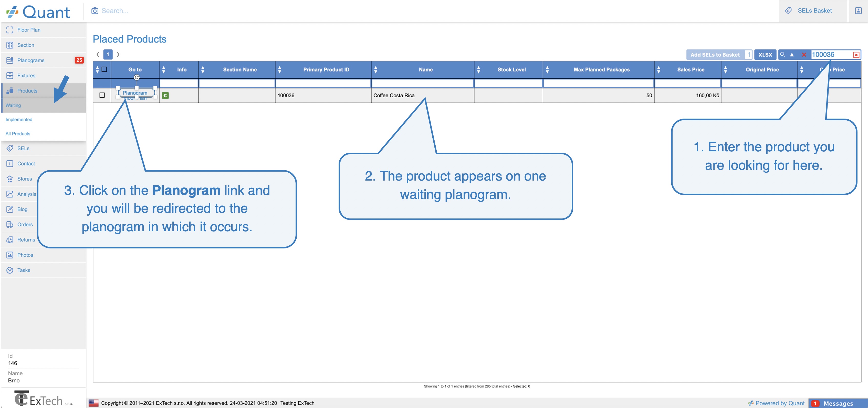Open the Returns truck icon
868x408 pixels.
[x=10, y=239]
